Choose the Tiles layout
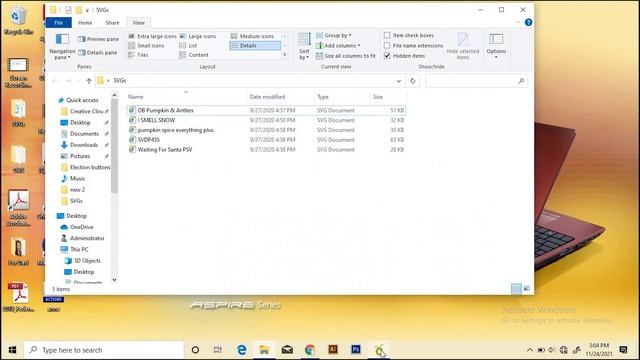640x360 pixels. (x=138, y=55)
